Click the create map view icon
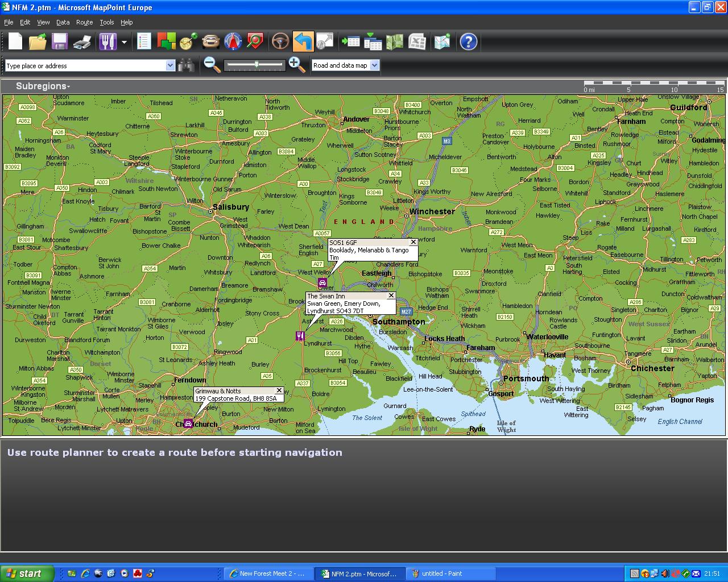 [442, 41]
